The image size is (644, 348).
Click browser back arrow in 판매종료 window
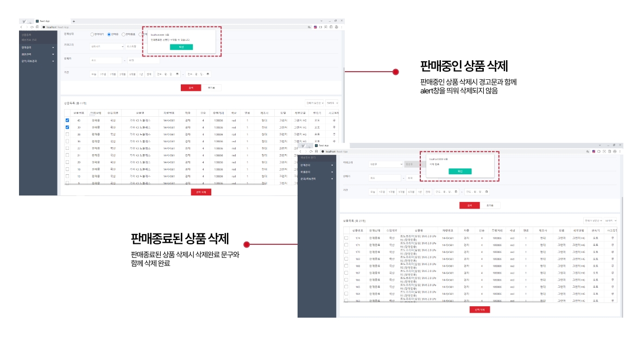pyautogui.click(x=300, y=151)
